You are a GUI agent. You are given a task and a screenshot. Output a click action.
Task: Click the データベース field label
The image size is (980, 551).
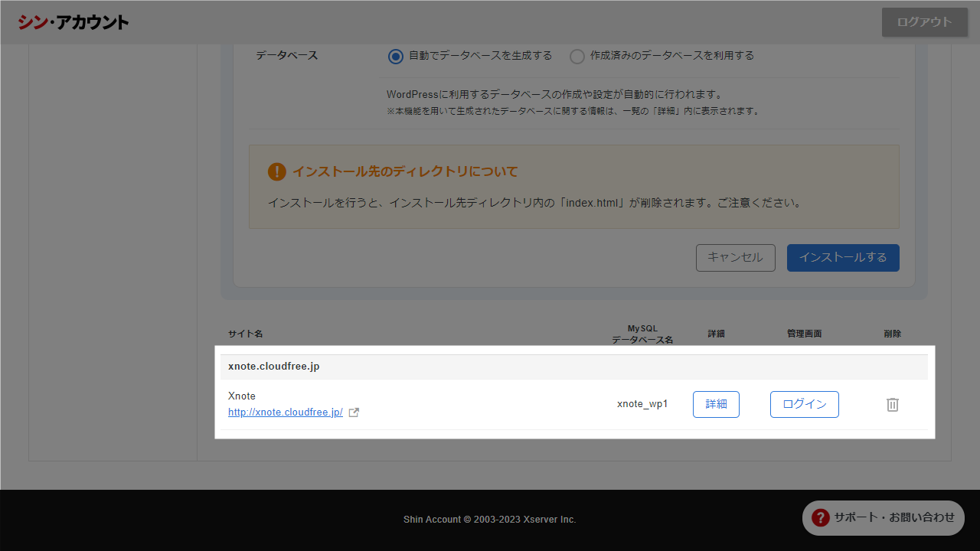click(286, 56)
